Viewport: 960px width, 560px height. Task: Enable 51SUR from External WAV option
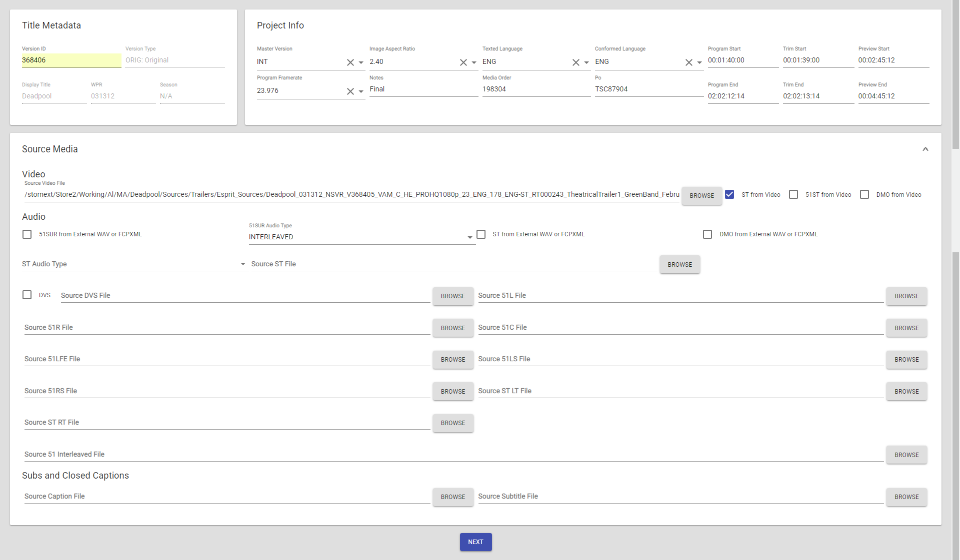(x=27, y=234)
